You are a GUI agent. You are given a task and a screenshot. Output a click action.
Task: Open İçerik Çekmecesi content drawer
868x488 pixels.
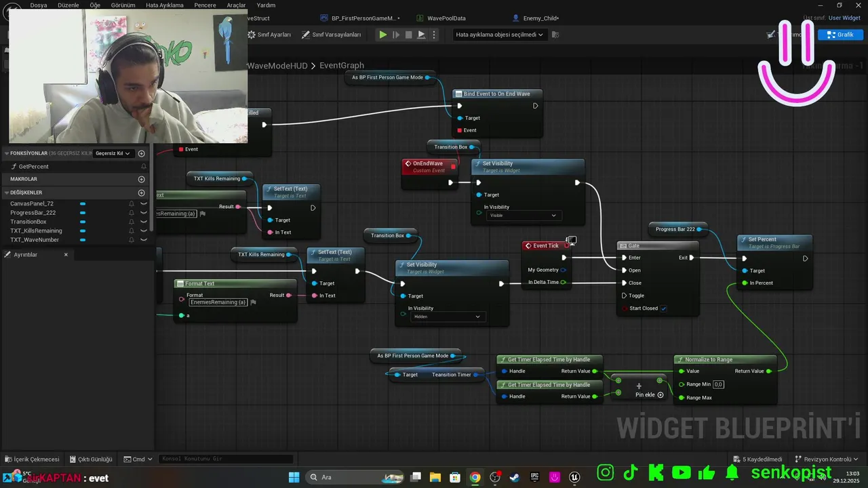32,459
